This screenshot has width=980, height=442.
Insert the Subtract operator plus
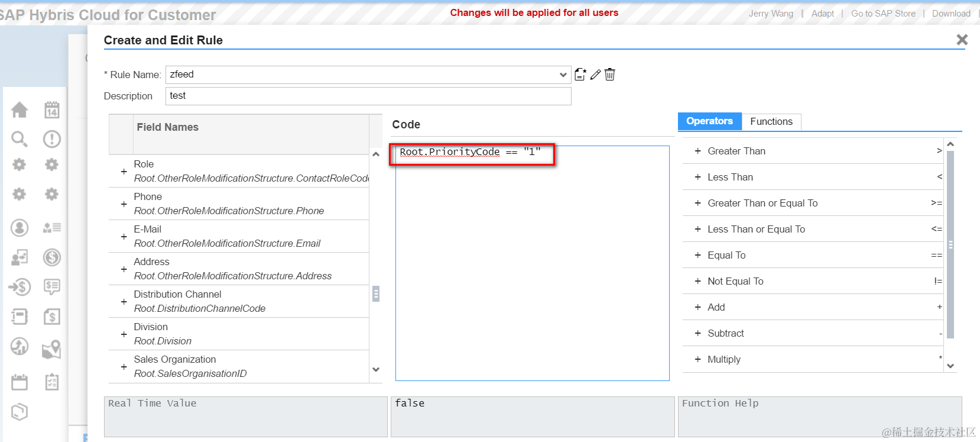697,333
